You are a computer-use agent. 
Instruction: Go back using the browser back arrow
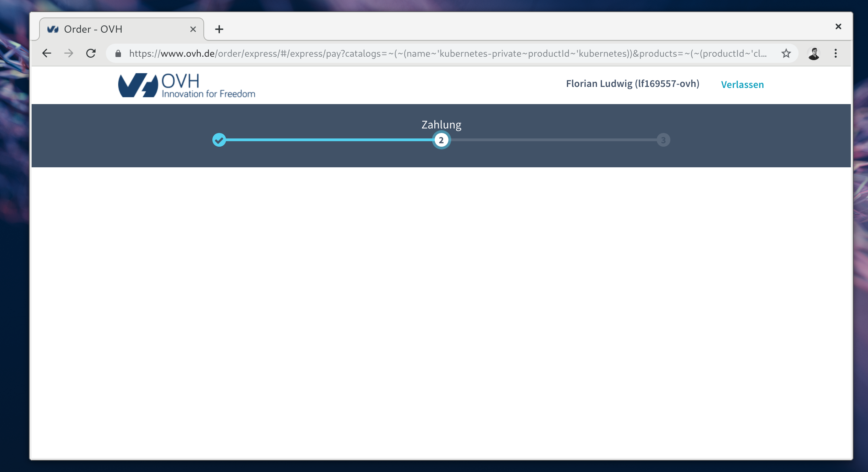tap(47, 53)
